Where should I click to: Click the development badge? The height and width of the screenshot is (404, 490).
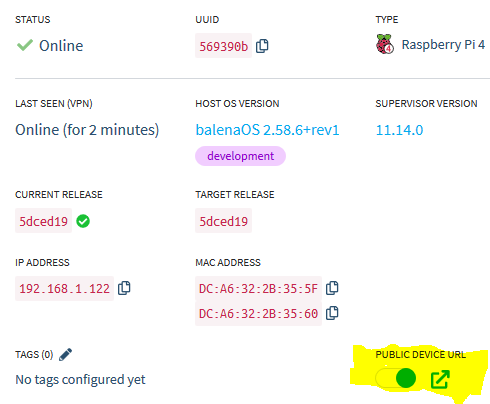pyautogui.click(x=240, y=156)
